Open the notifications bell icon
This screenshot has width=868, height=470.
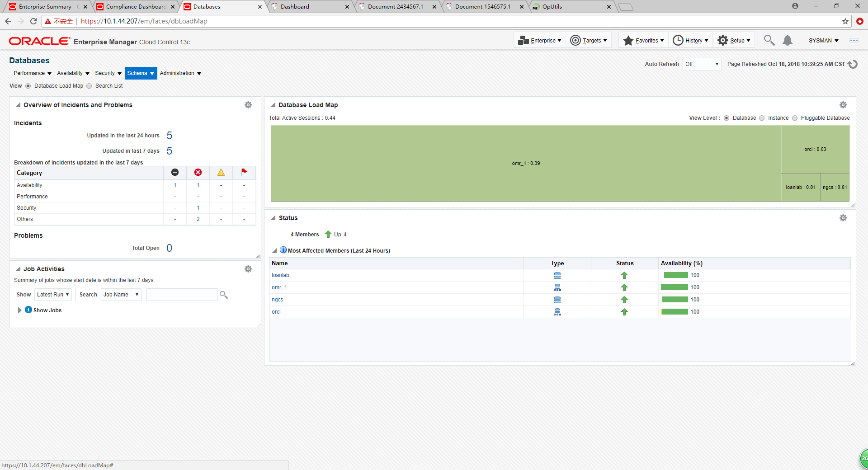click(x=787, y=41)
